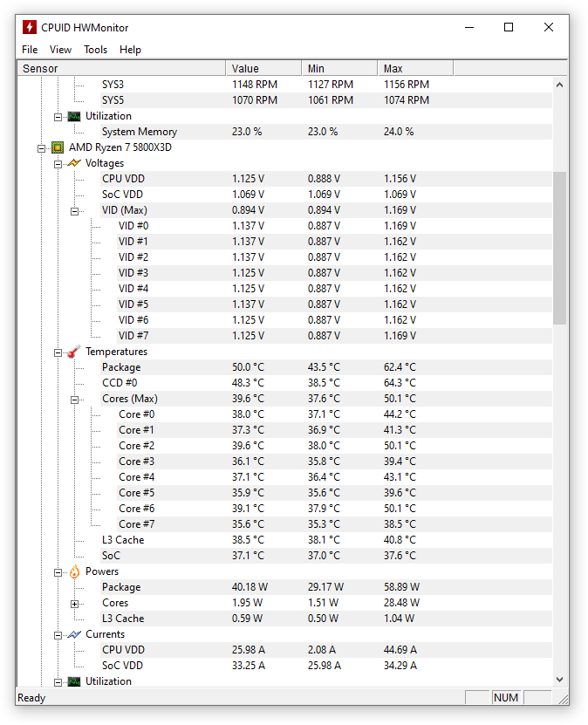Image resolution: width=588 pixels, height=725 pixels.
Task: Click the vertical scrollbar thumb
Action: (559, 248)
